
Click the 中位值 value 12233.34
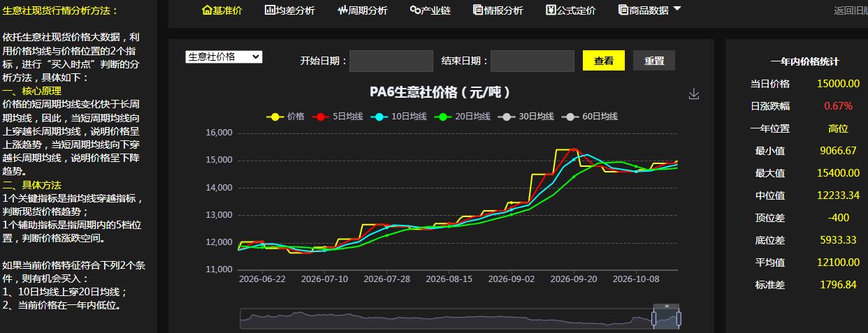[x=838, y=195]
